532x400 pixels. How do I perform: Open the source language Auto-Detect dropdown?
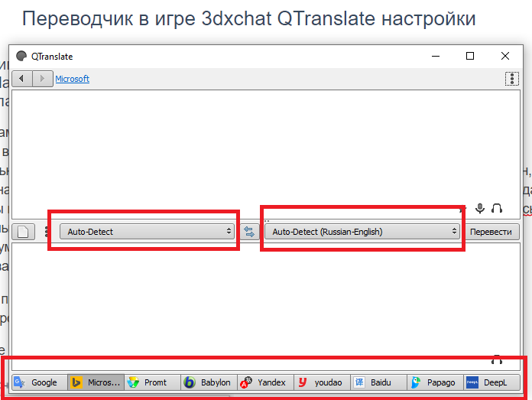tap(147, 232)
